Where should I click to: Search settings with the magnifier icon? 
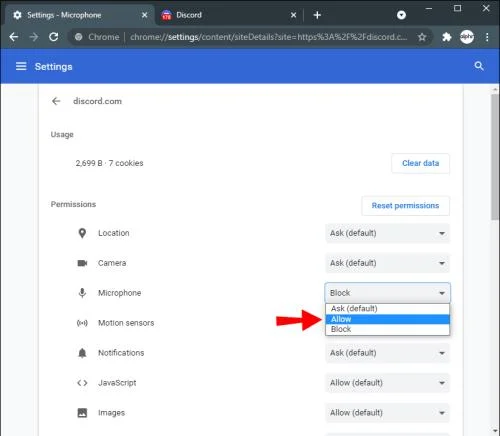click(x=479, y=66)
